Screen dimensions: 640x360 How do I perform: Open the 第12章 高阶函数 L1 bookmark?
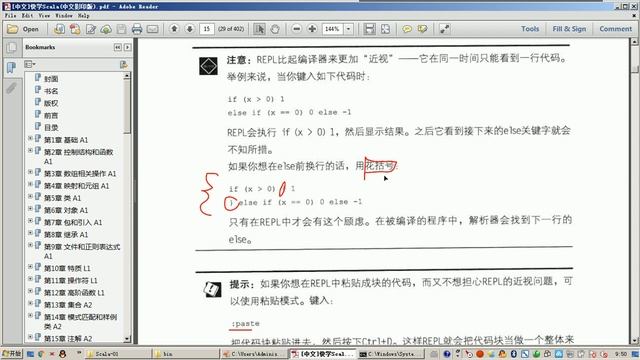pyautogui.click(x=74, y=293)
